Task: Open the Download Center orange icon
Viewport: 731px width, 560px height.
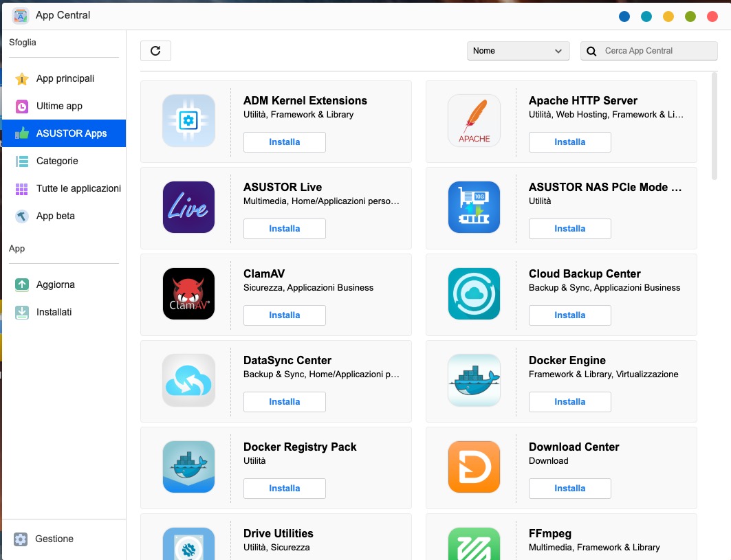Action: click(x=474, y=467)
